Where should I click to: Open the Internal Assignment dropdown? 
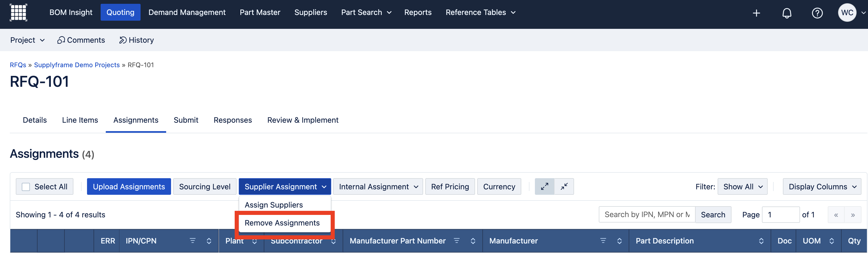pyautogui.click(x=378, y=187)
